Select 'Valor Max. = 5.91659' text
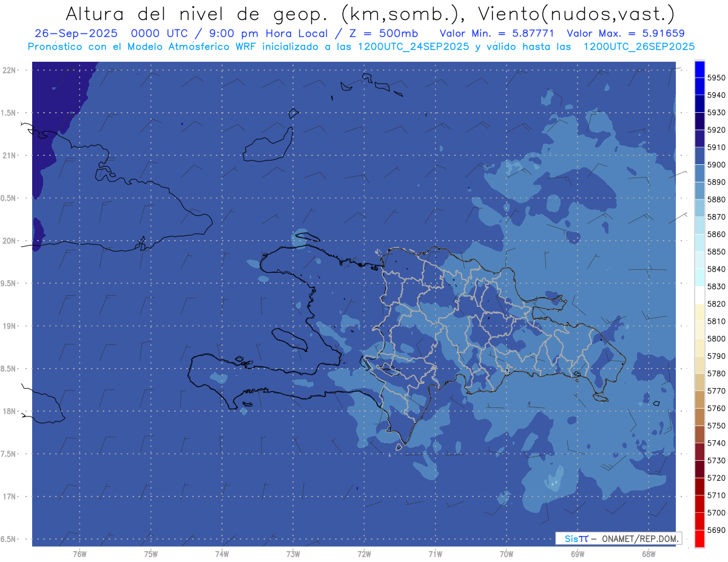The width and height of the screenshot is (728, 562). point(625,33)
